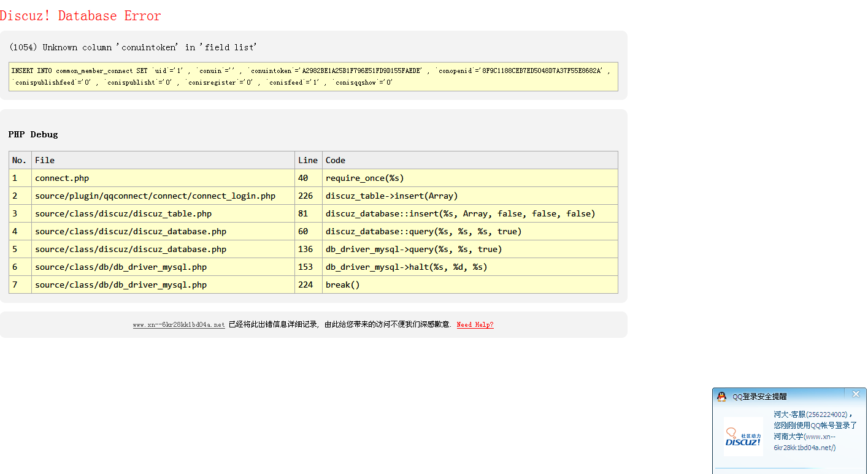Click the line number 153 cell
868x474 pixels.
click(309, 267)
